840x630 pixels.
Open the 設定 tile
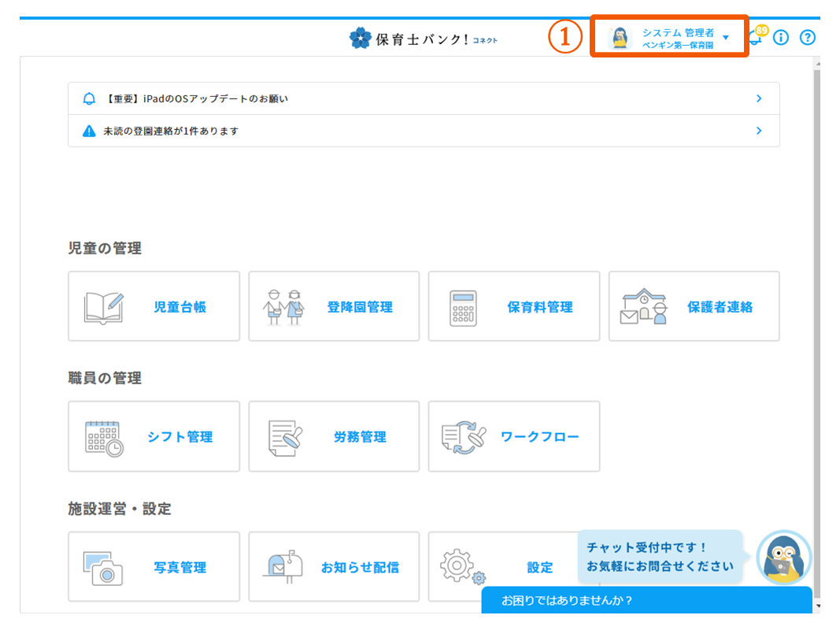pyautogui.click(x=513, y=567)
